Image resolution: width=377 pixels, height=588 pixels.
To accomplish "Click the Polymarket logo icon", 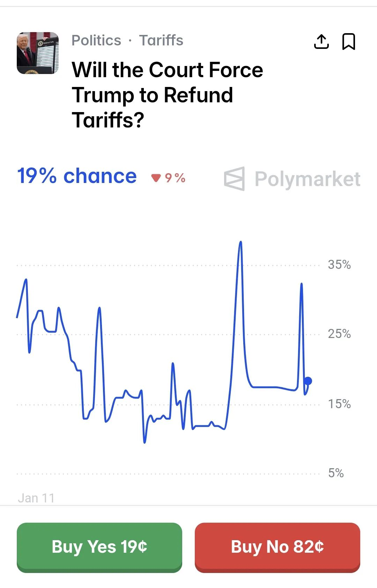I will pyautogui.click(x=234, y=179).
